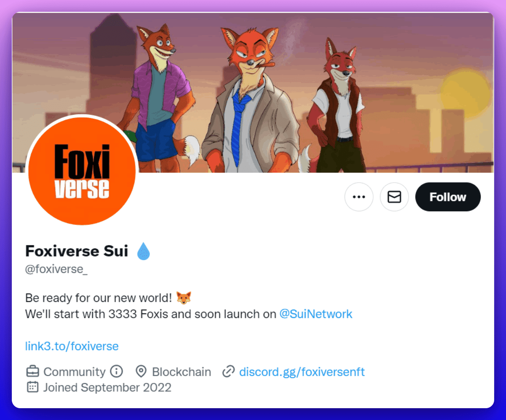This screenshot has height=420, width=506.
Task: Click the @foxiverse_ handle text
Action: point(57,269)
